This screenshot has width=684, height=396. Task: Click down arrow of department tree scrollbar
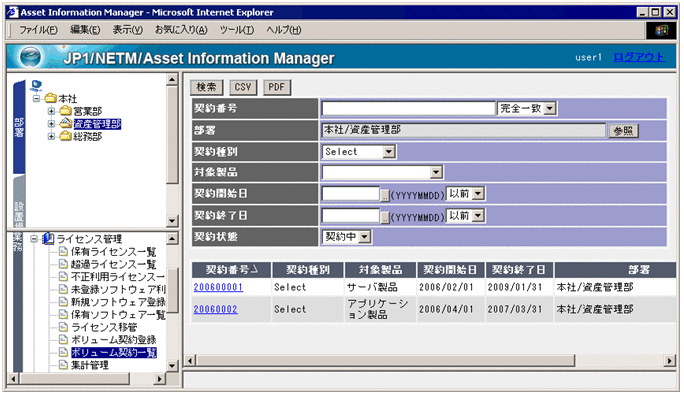[x=172, y=221]
